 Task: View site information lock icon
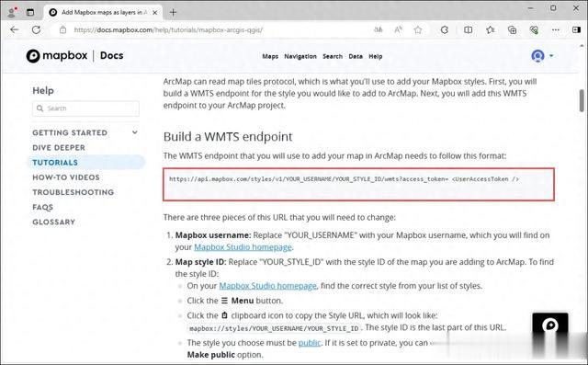63,29
